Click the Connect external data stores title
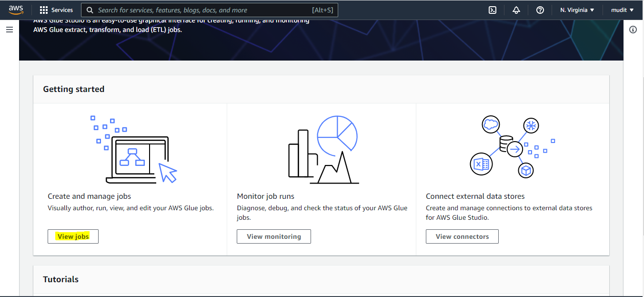 coord(475,196)
